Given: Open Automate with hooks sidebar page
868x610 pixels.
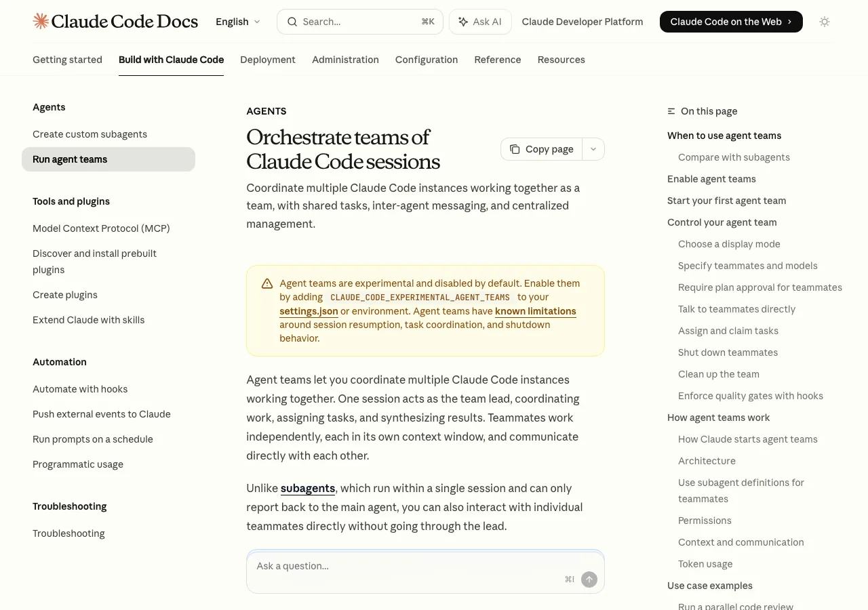Looking at the screenshot, I should (80, 389).
